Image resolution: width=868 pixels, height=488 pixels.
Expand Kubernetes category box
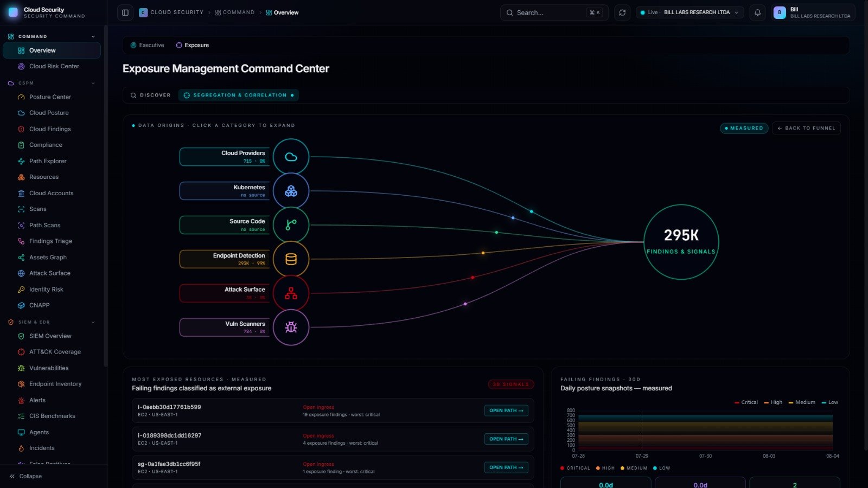[224, 191]
